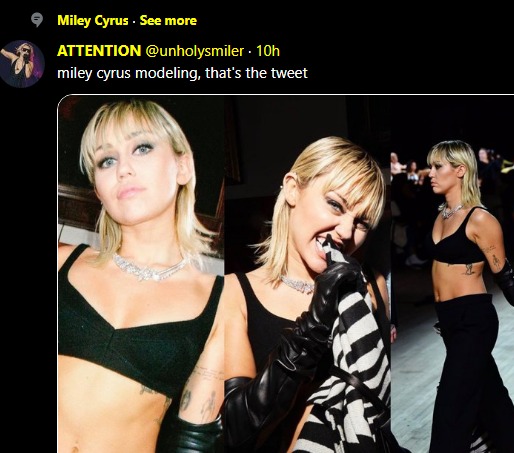Open the left close-up photo thumbnail

pos(141,274)
